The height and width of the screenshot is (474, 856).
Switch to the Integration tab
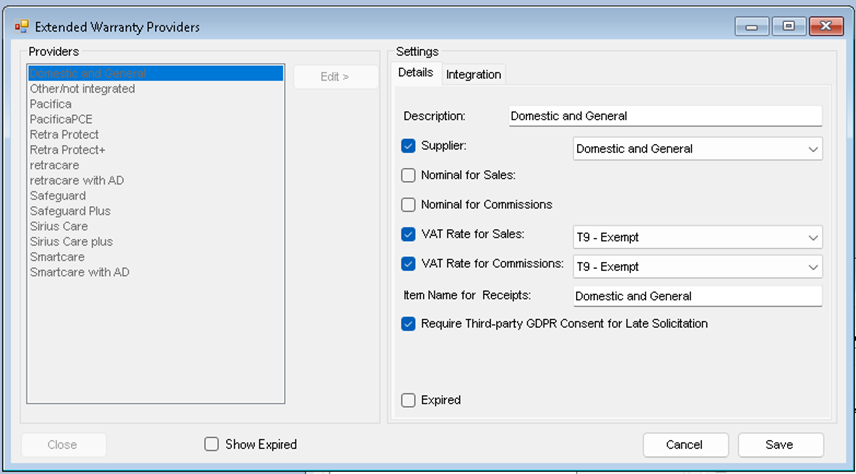point(473,75)
